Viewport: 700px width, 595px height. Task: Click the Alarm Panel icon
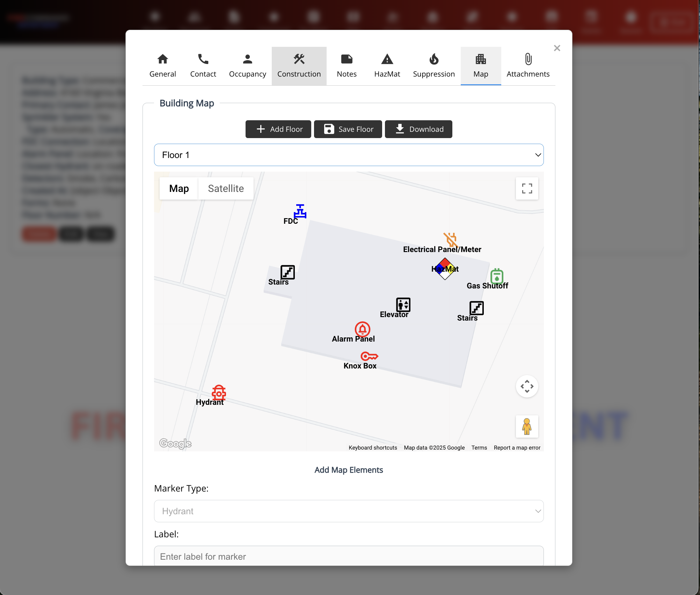point(362,328)
